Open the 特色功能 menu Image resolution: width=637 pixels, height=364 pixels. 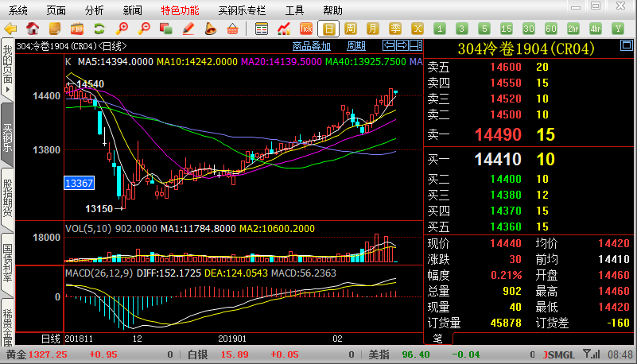coord(180,10)
